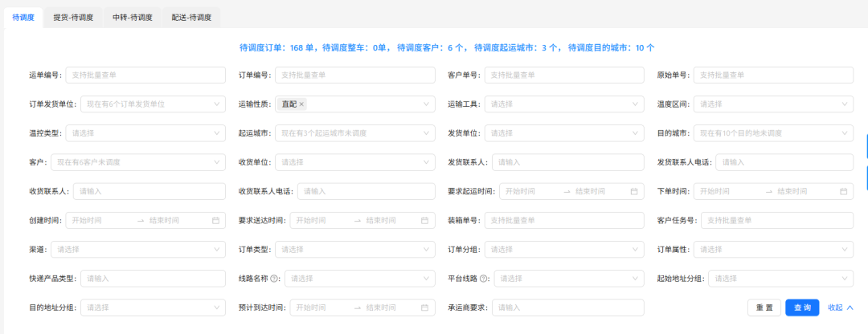Focus the 收货联系人电话 input field
The image size is (868, 334).
point(366,191)
